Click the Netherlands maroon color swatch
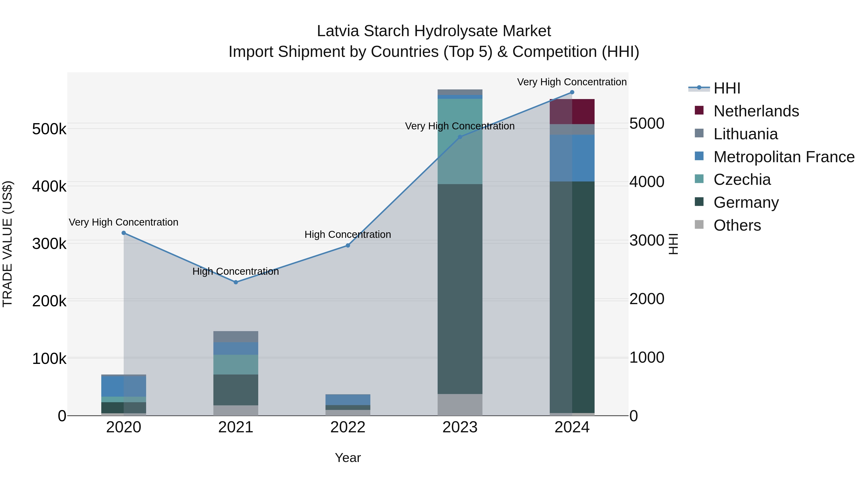The width and height of the screenshot is (868, 488). point(699,110)
